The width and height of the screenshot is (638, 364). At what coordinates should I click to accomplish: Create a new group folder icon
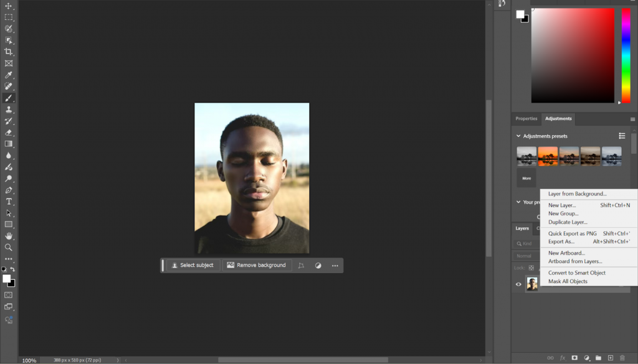coord(598,358)
